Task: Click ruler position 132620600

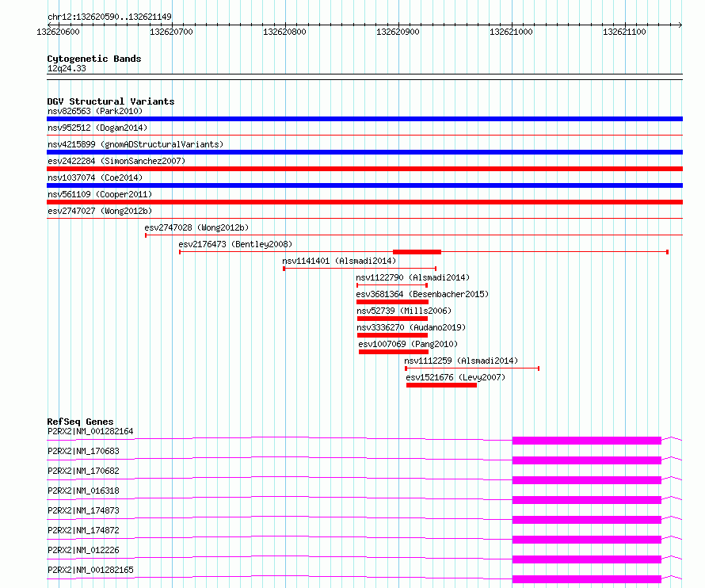Action: click(x=58, y=32)
